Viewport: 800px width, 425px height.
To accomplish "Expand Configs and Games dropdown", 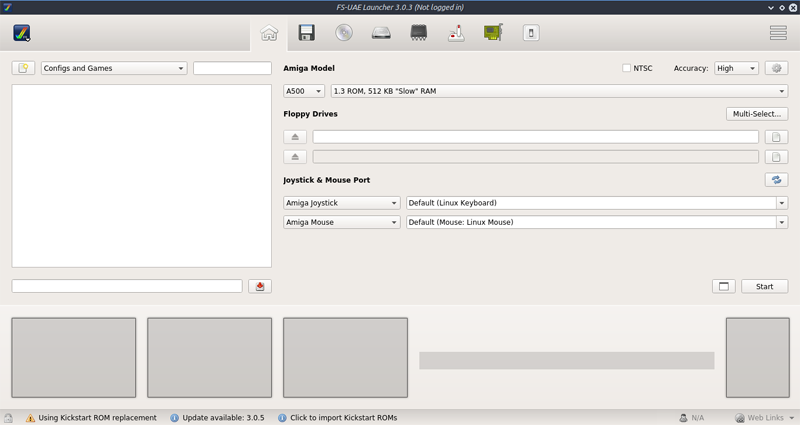I will pyautogui.click(x=114, y=68).
